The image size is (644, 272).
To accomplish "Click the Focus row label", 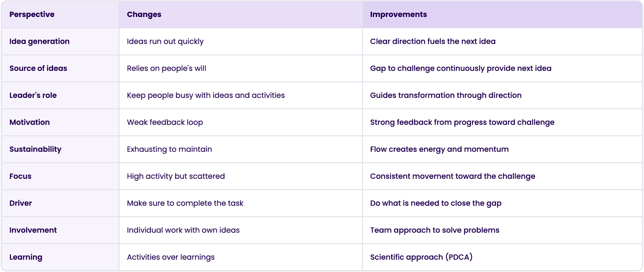I will [x=20, y=176].
